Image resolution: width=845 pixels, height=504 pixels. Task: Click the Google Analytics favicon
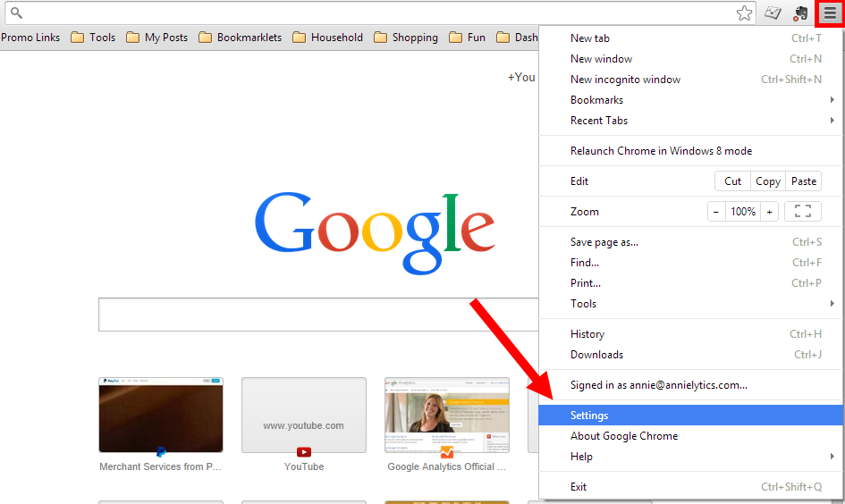(x=447, y=452)
